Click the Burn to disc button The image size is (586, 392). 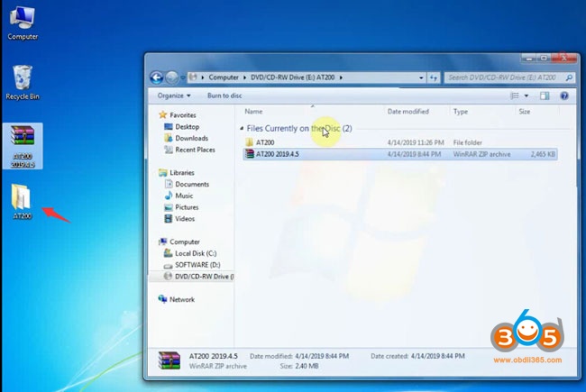point(224,96)
